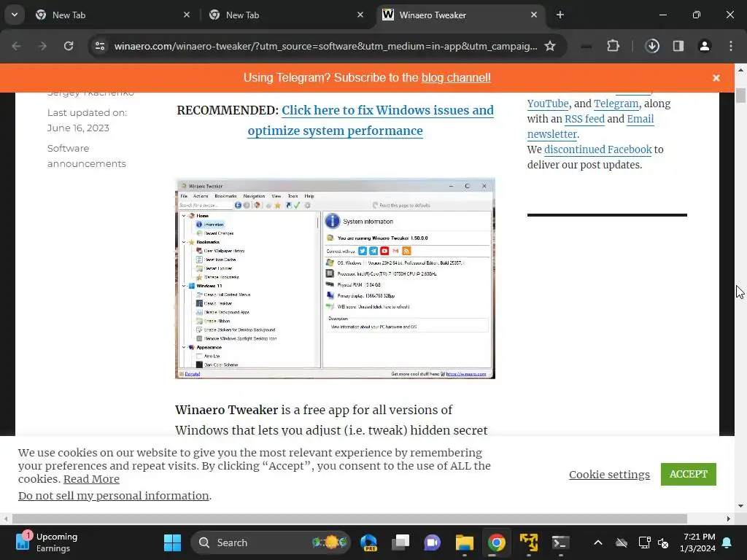Open the Upcoming Earnings widget

point(47,542)
